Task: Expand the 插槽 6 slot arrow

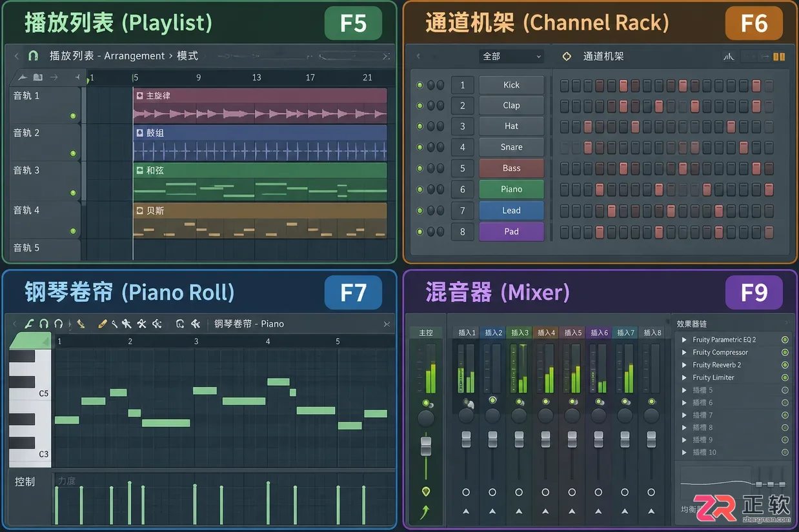Action: [x=684, y=402]
